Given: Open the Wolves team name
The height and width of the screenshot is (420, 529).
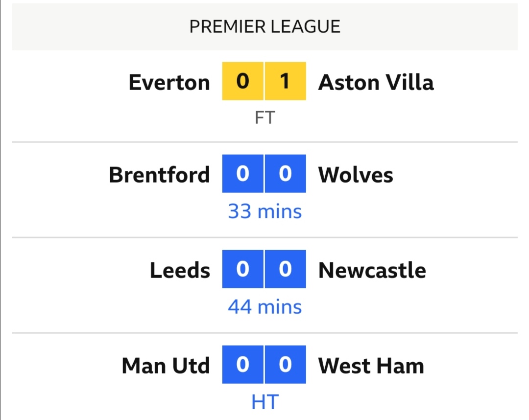Looking at the screenshot, I should [356, 175].
